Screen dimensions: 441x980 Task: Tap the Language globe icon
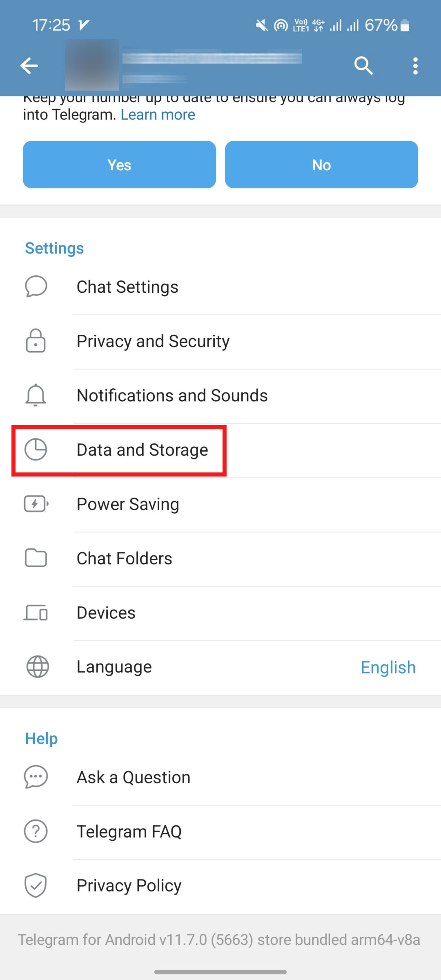point(37,667)
